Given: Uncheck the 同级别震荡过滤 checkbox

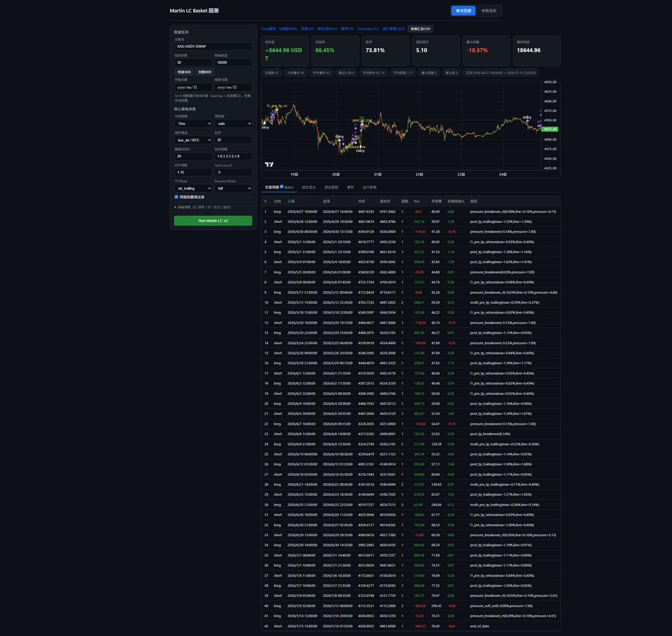Looking at the screenshot, I should 176,197.
